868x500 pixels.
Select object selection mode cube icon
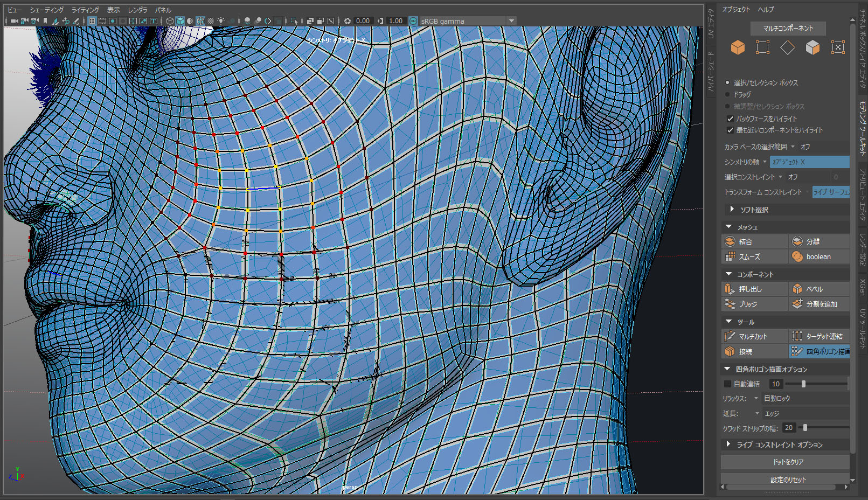[x=738, y=47]
